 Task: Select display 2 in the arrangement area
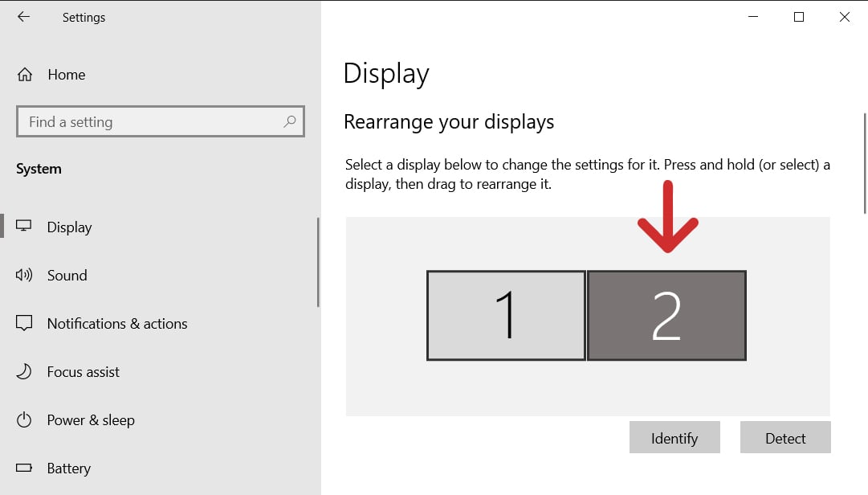click(x=666, y=315)
